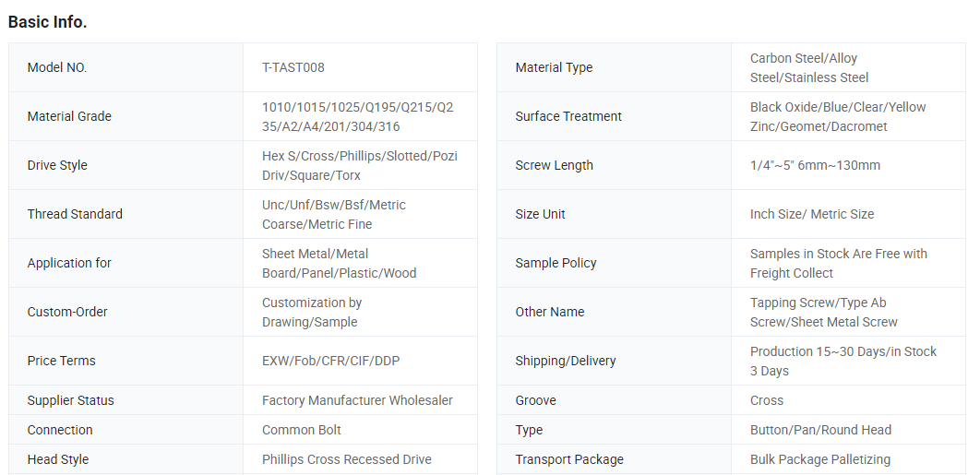Screen dimensions: 980x475
Task: Select Customization by Drawing/Sample text
Action: [x=312, y=312]
